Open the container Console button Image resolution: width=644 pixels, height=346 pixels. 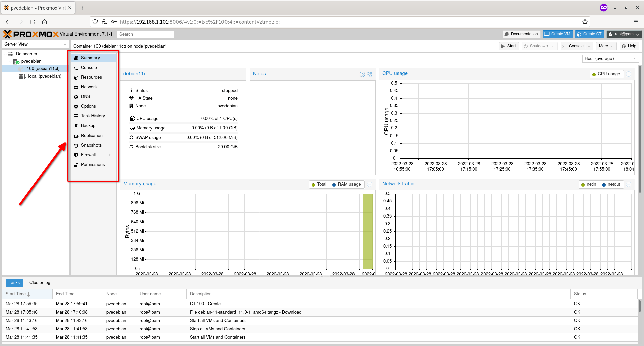tap(573, 46)
